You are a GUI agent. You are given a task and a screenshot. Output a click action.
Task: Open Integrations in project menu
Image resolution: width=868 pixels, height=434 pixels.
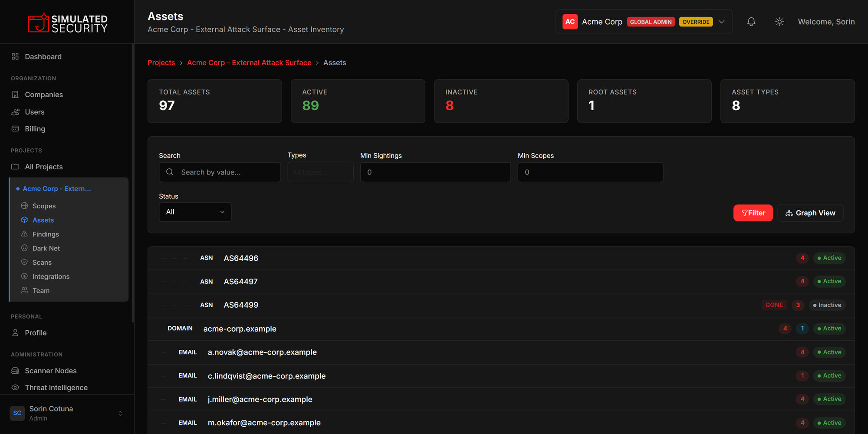tap(51, 276)
